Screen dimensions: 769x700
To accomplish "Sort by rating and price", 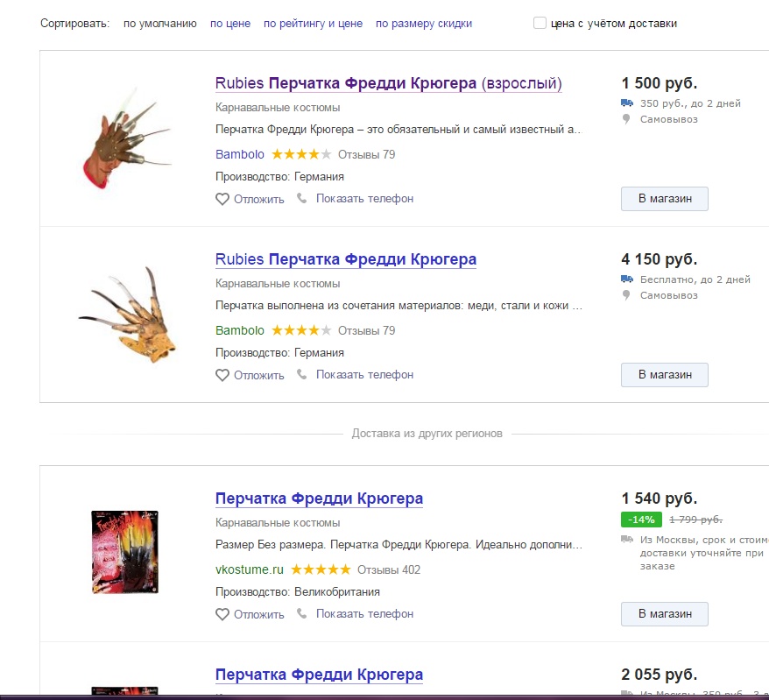I will tap(313, 24).
